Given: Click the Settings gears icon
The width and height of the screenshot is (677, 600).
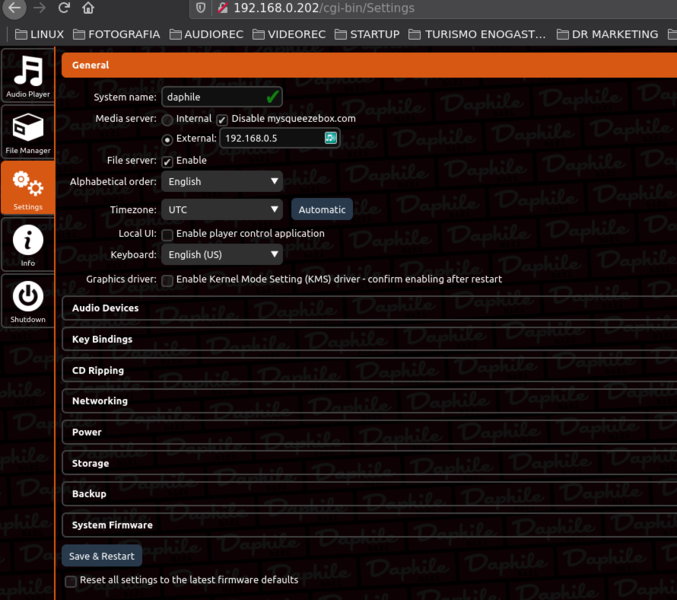Looking at the screenshot, I should tap(27, 187).
